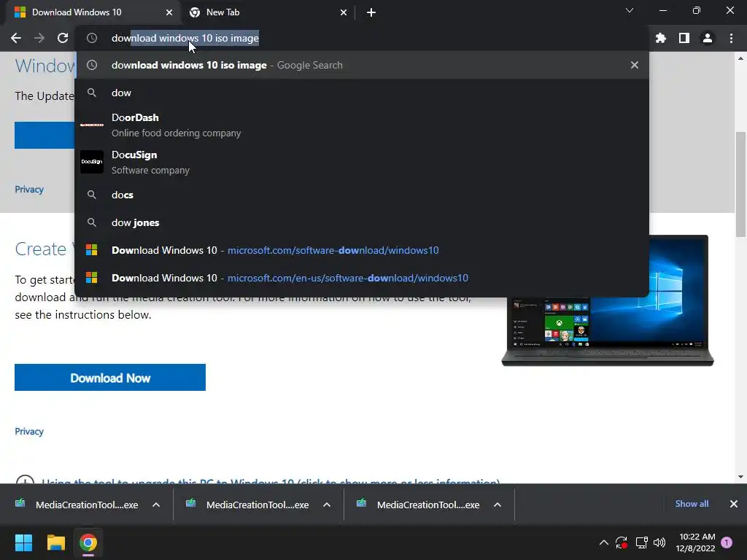Open the en-us software-download windows10 suggestion

click(x=362, y=278)
